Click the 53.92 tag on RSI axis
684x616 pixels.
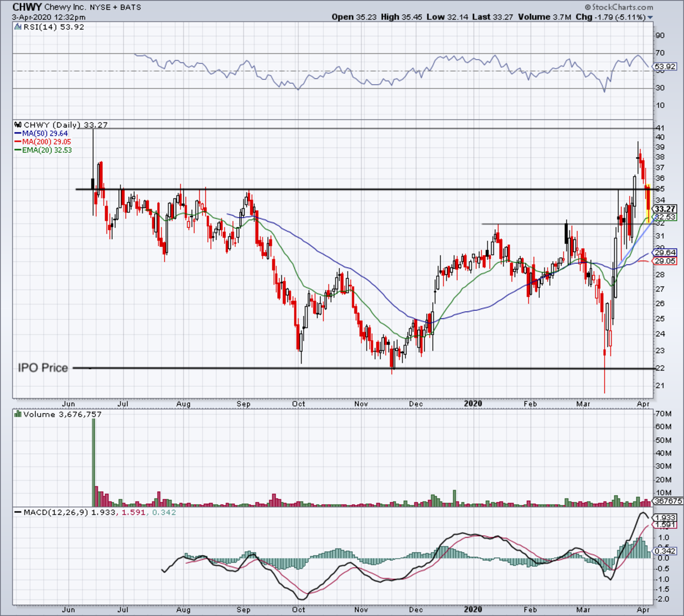665,67
